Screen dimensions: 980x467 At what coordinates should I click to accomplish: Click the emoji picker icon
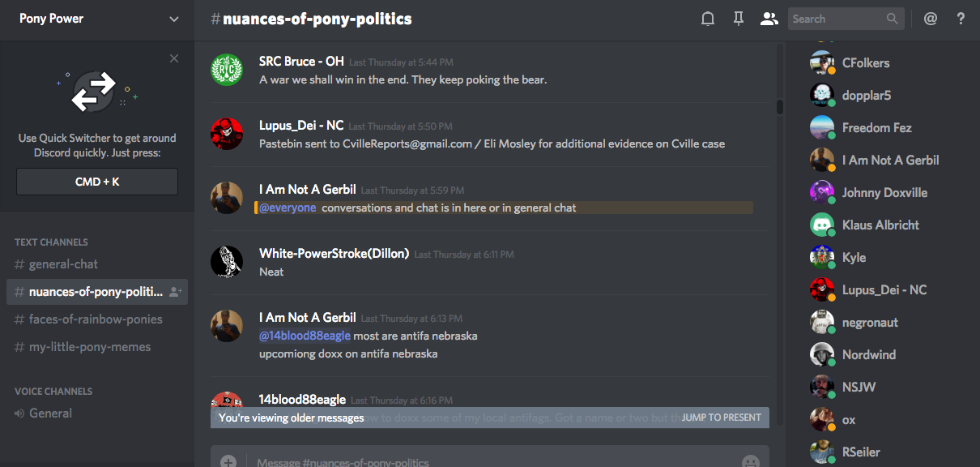coord(751,461)
